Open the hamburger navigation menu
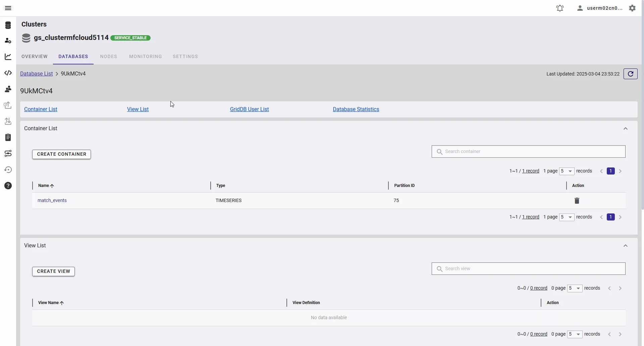The width and height of the screenshot is (644, 346). point(8,8)
